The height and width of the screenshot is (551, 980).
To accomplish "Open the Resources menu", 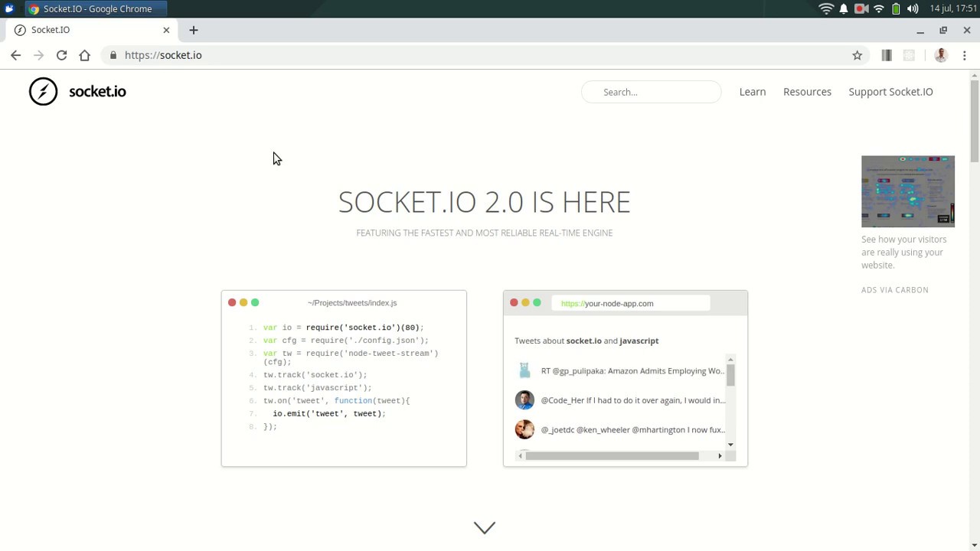I will click(x=807, y=92).
